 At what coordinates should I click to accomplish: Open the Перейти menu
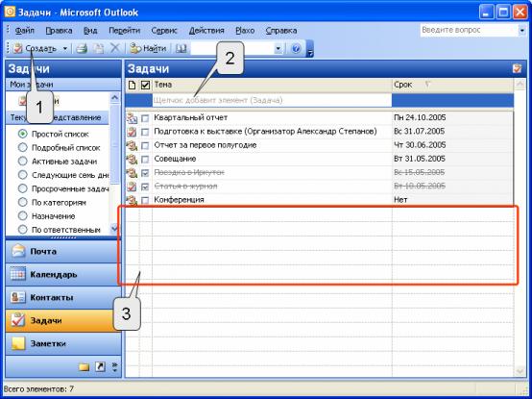124,31
